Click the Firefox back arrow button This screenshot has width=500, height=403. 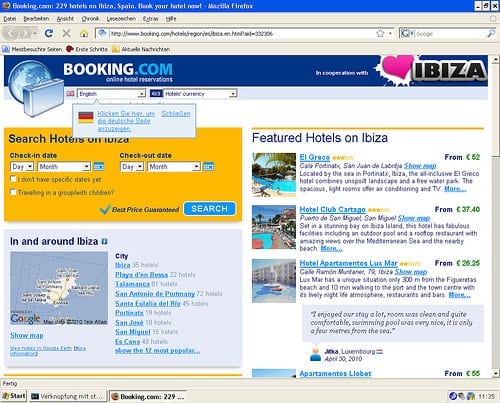pos(11,33)
